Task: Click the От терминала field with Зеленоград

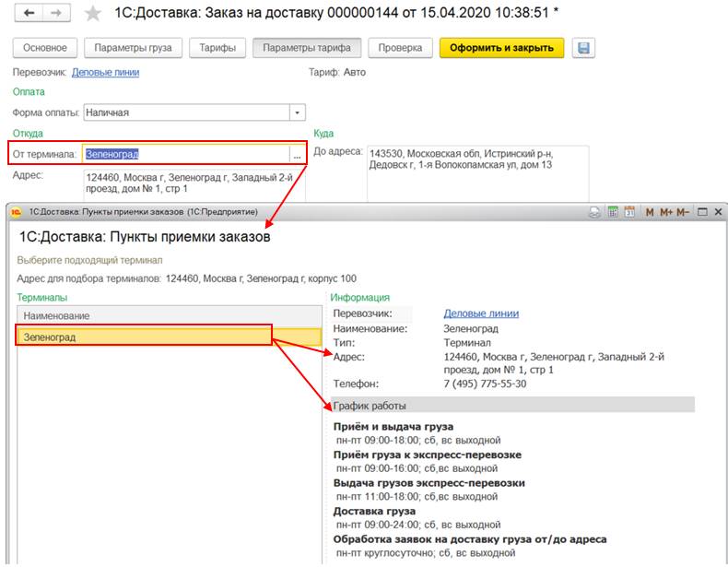Action: pyautogui.click(x=186, y=154)
